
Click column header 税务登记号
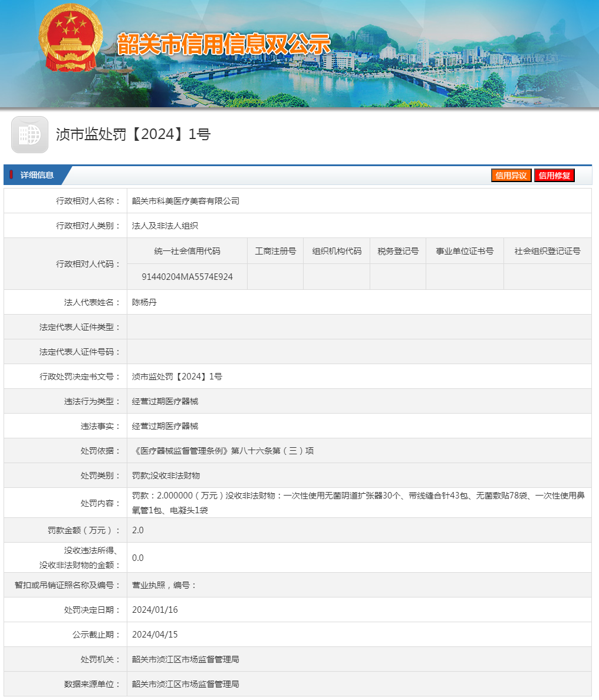[x=398, y=252]
